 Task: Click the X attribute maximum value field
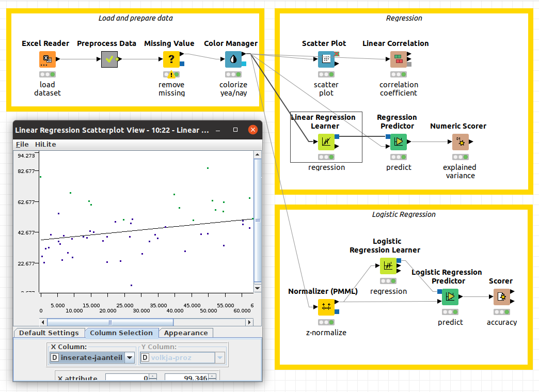[x=186, y=379]
